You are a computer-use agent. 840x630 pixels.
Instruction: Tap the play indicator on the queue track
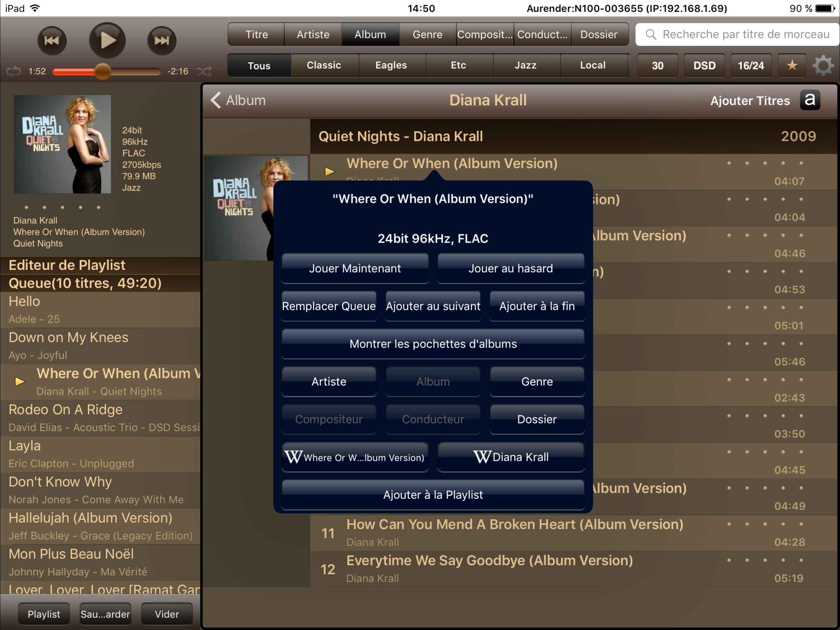[20, 381]
